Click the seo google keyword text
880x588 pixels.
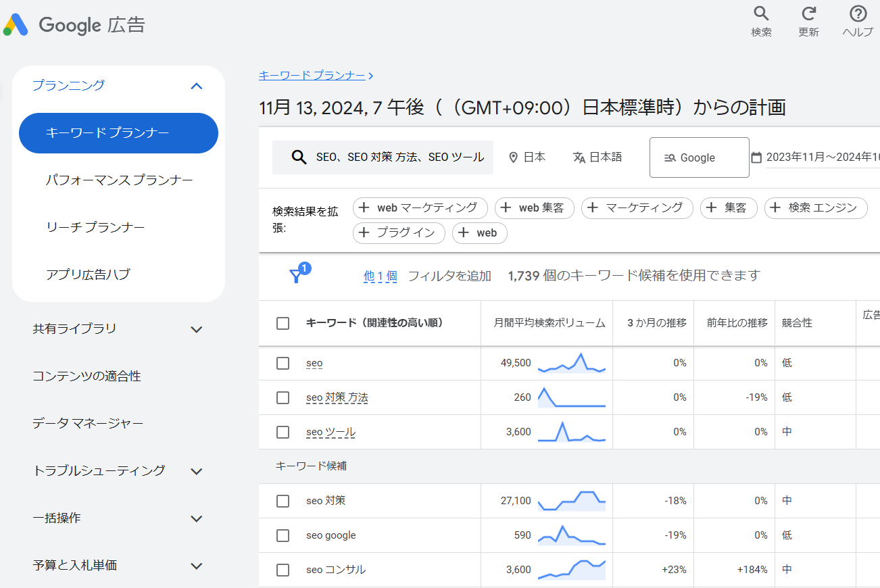click(x=331, y=535)
